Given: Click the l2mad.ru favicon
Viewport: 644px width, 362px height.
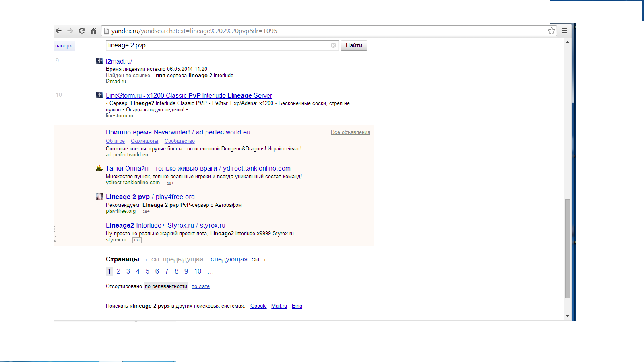Looking at the screenshot, I should point(99,61).
